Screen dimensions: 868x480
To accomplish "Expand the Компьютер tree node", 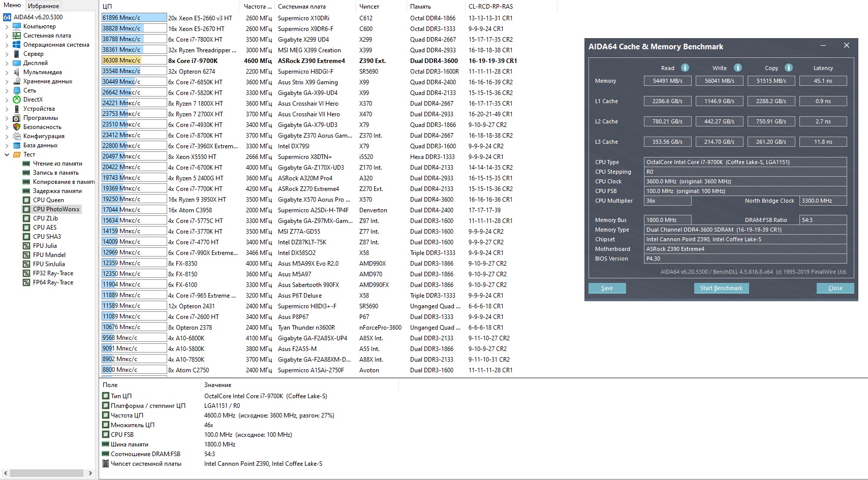I will (x=7, y=26).
